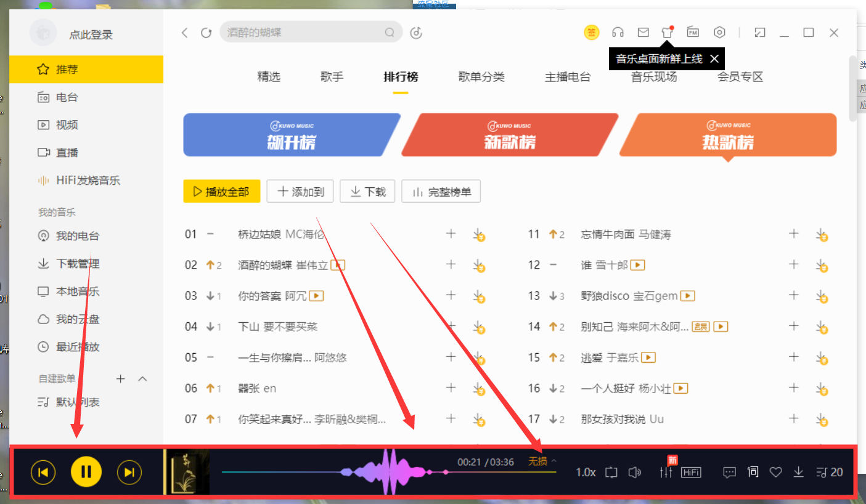Screen dimensions: 866x504
Task: Favorite the playing song with the heart
Action: (776, 473)
